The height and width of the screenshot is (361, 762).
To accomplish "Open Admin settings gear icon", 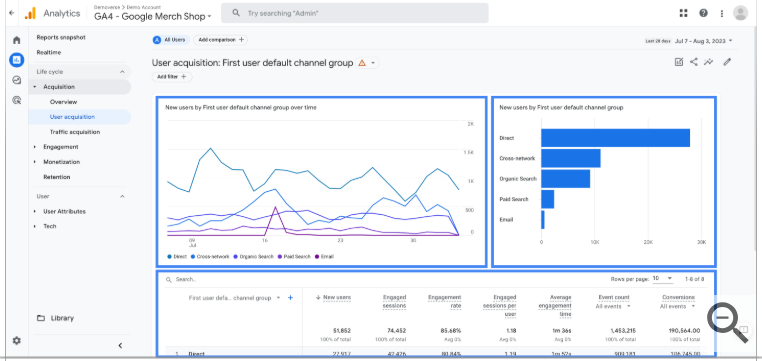I will 17,341.
